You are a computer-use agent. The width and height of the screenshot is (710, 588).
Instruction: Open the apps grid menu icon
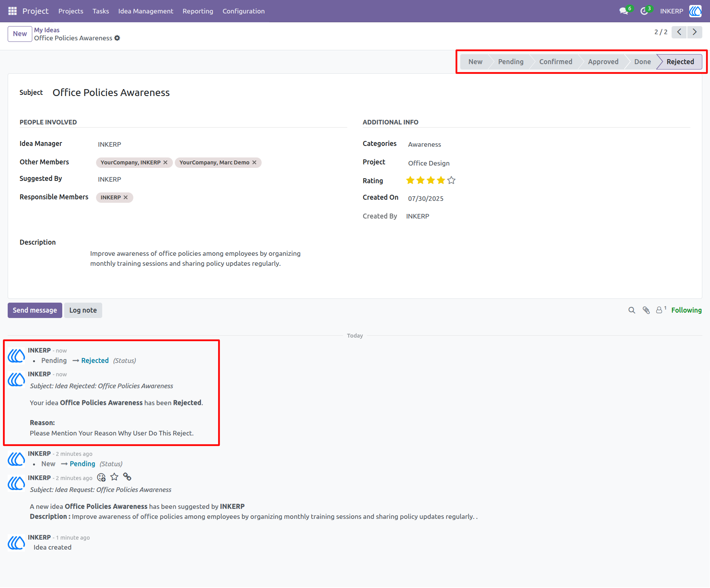click(x=12, y=11)
